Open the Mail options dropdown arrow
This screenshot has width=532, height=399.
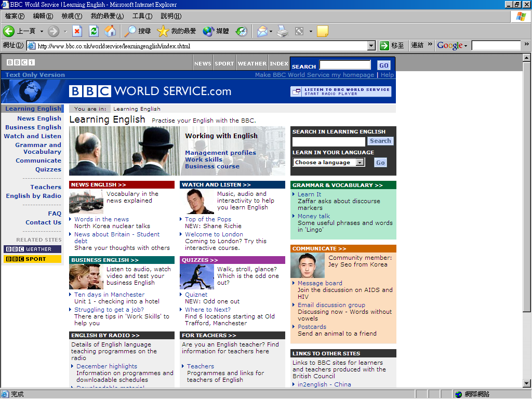(271, 31)
